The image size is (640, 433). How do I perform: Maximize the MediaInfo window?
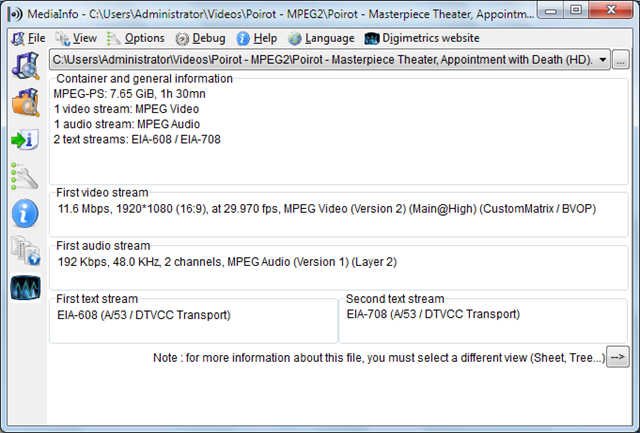[x=576, y=10]
